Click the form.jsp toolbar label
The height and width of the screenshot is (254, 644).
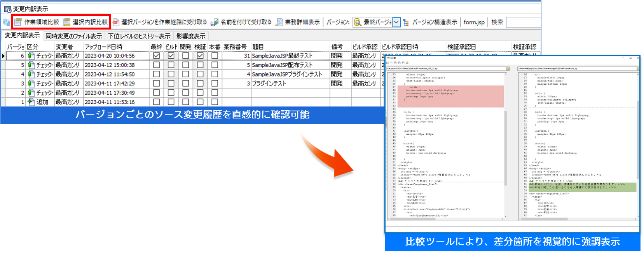click(474, 23)
